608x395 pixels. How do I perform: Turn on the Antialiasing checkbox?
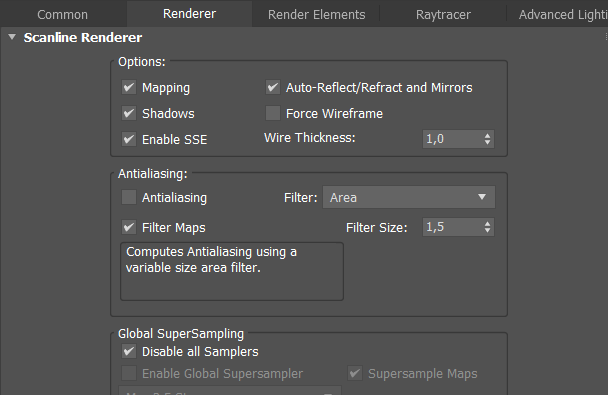129,197
